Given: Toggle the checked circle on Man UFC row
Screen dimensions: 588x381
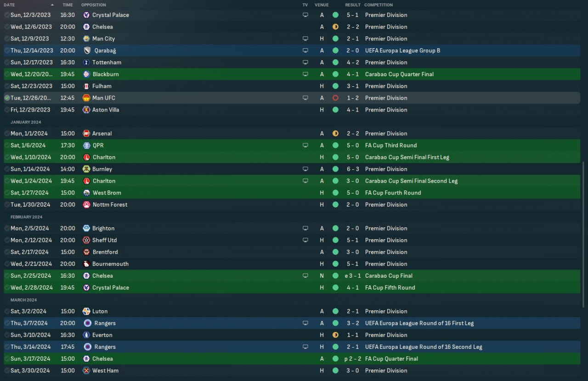Looking at the screenshot, I should [x=7, y=98].
